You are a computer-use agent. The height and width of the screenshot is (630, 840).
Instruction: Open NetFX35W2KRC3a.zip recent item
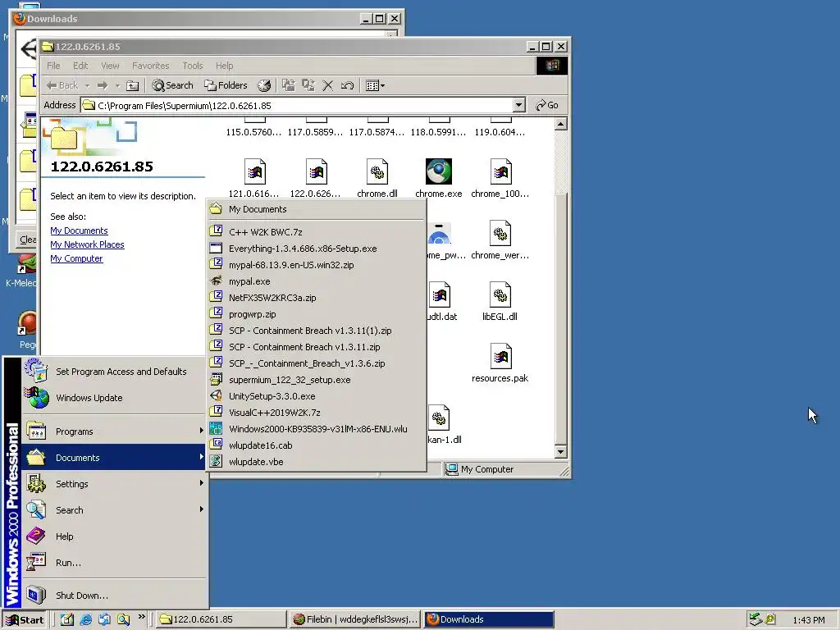click(x=317, y=298)
